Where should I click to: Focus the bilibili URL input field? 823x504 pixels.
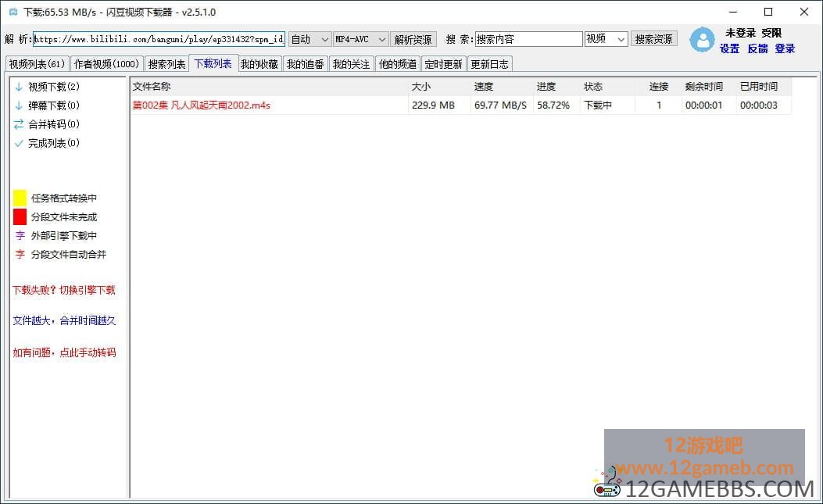[159, 39]
